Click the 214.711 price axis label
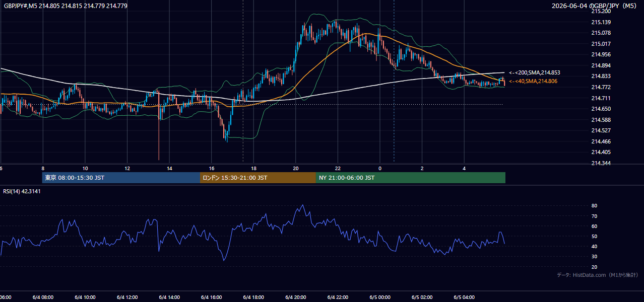This screenshot has width=644, height=302. (601, 98)
